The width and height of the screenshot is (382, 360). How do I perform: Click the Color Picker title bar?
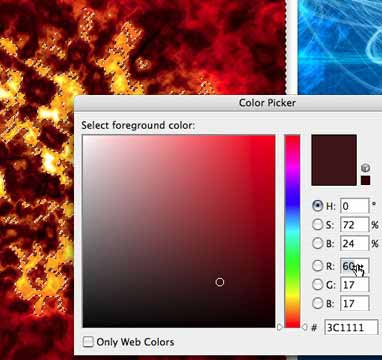point(228,103)
